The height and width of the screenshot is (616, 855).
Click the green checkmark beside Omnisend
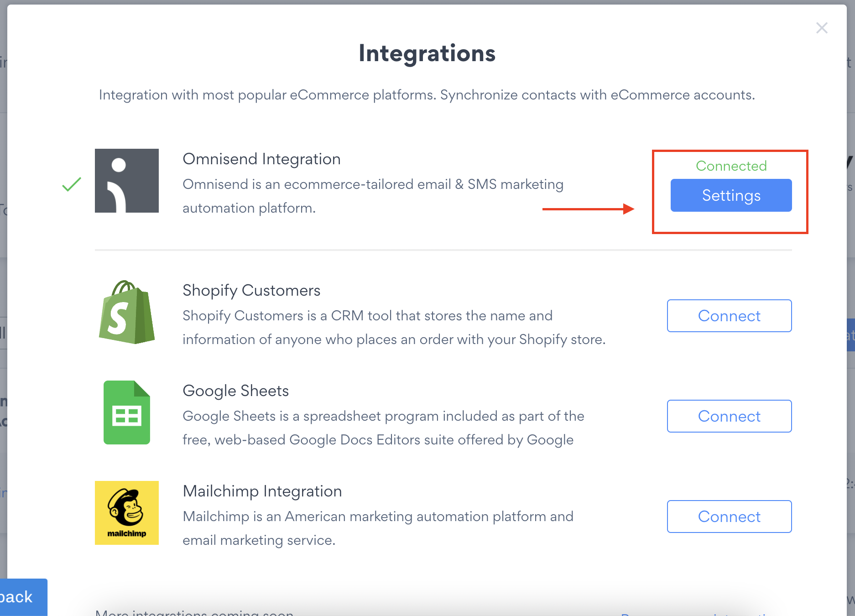[x=72, y=184]
